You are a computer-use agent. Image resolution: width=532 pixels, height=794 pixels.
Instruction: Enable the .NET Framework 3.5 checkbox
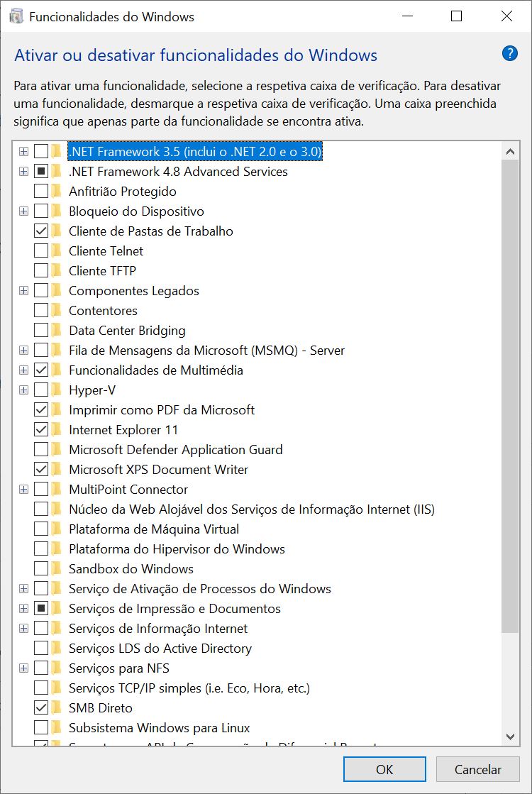pyautogui.click(x=41, y=151)
